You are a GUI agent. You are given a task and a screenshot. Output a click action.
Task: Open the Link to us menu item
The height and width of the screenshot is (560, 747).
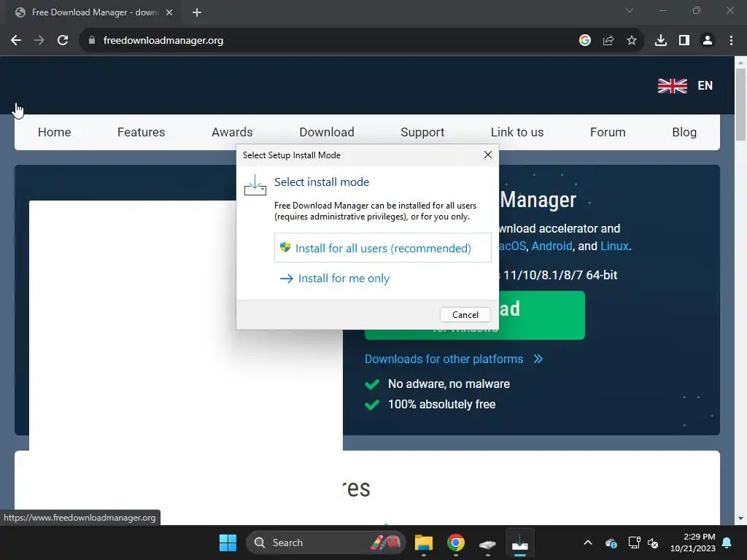517,133
